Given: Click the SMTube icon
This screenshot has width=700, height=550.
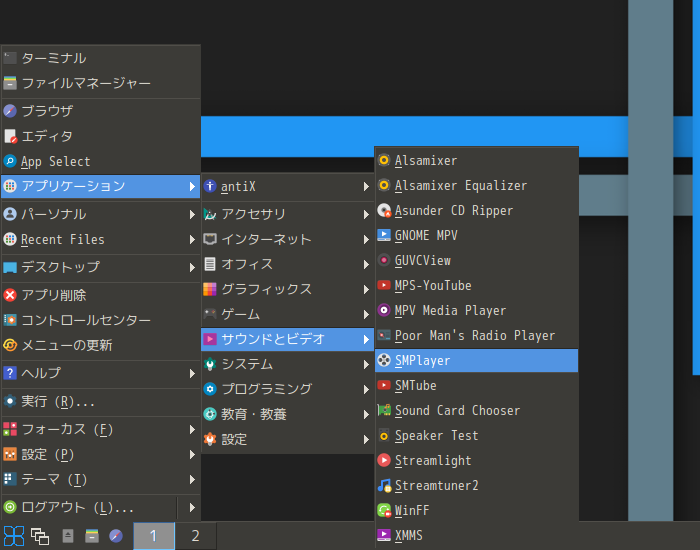Looking at the screenshot, I should [x=384, y=385].
